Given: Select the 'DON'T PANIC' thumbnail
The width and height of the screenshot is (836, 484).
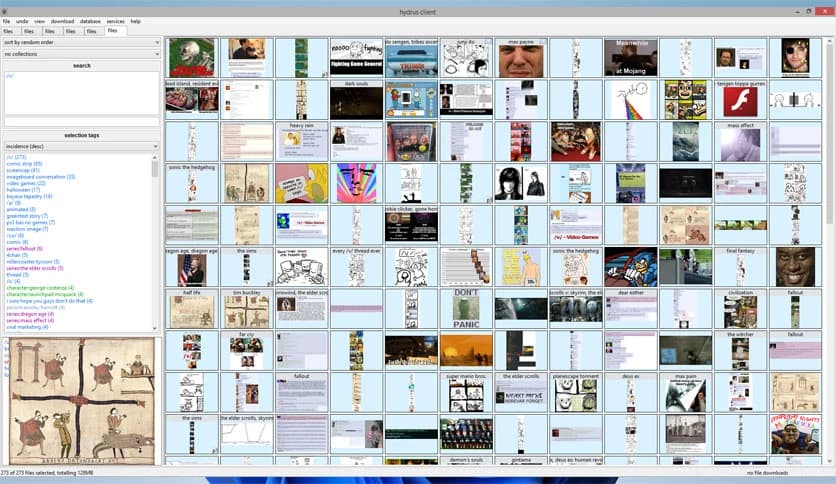Looking at the screenshot, I should 466,309.
